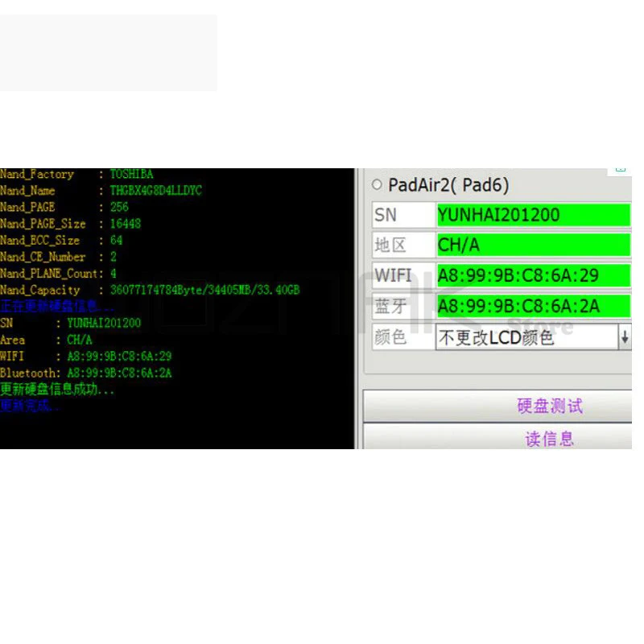Screen dimensions: 644x644
Task: Click the console WIFI A8:99:9B:C8:6A:29 line
Action: click(86, 356)
